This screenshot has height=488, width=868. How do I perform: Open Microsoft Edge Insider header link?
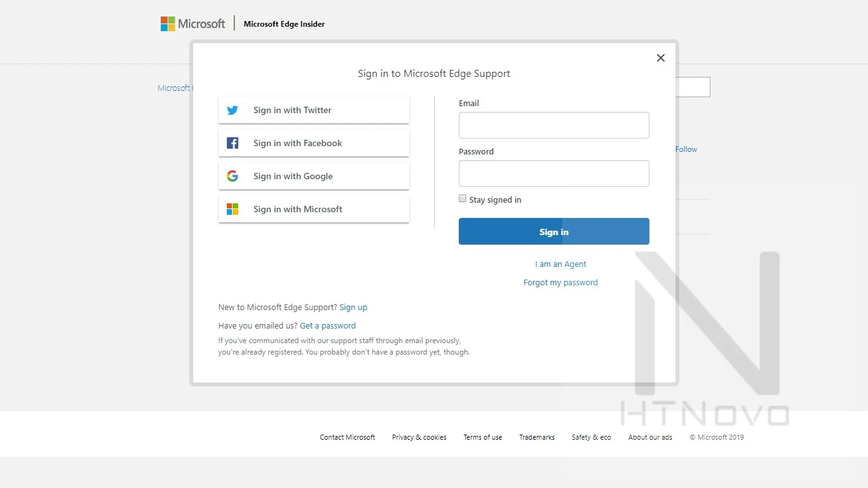click(284, 24)
